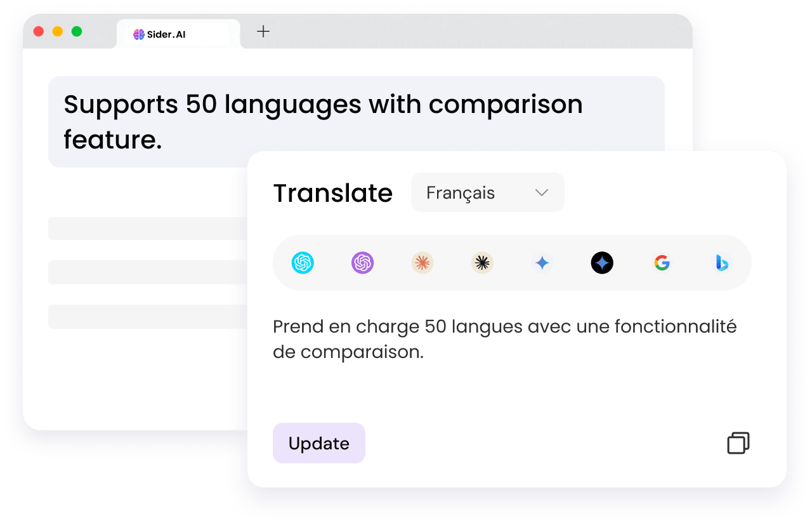This screenshot has height=523, width=812.
Task: Click the Translate heading
Action: coord(333,193)
